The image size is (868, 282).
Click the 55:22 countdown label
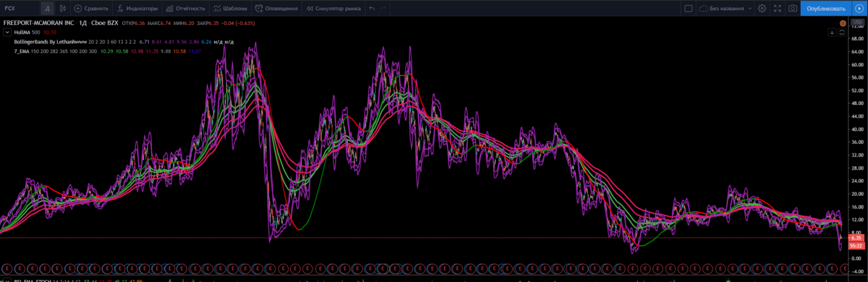[857, 246]
